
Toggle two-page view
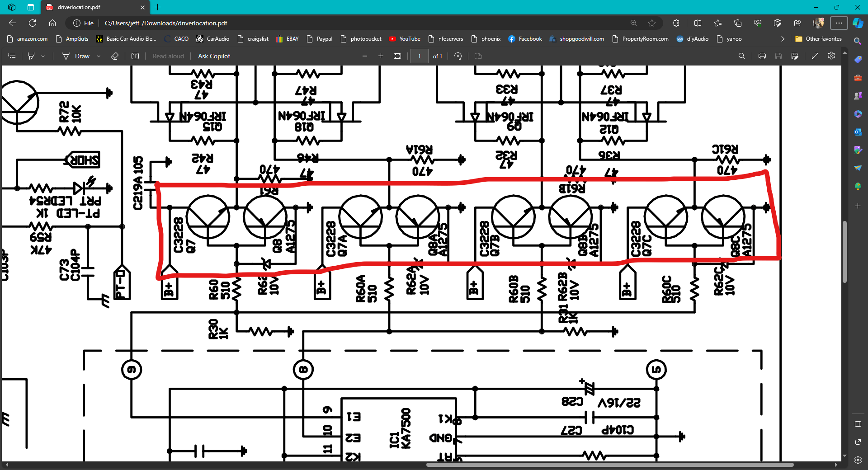(478, 56)
